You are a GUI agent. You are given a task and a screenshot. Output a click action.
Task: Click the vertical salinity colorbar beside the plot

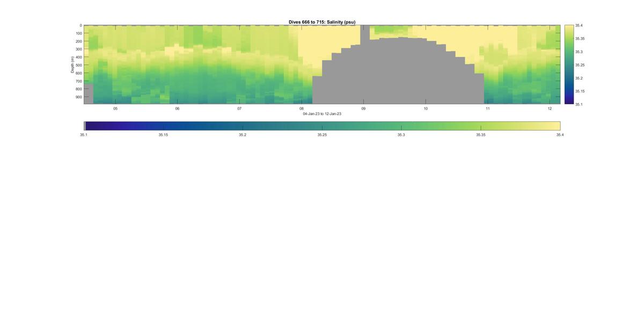pyautogui.click(x=568, y=64)
